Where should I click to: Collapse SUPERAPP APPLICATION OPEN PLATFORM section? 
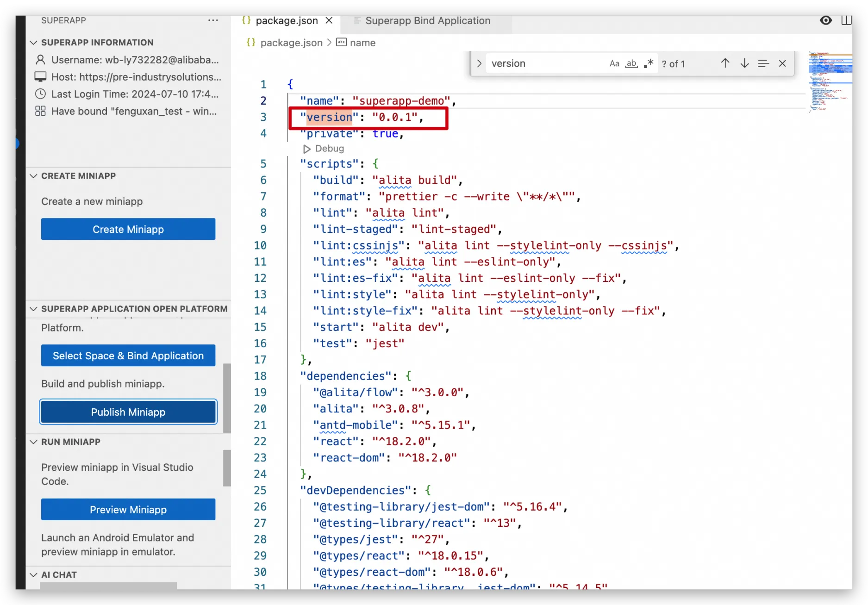click(33, 309)
